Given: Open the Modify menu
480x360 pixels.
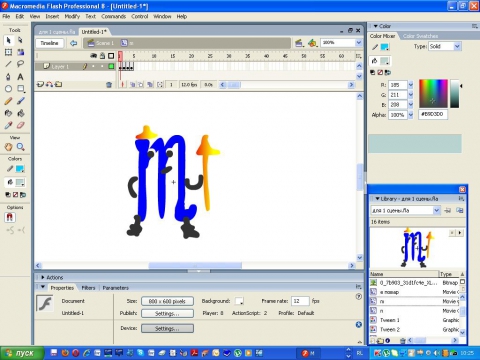Looking at the screenshot, I should [72, 16].
